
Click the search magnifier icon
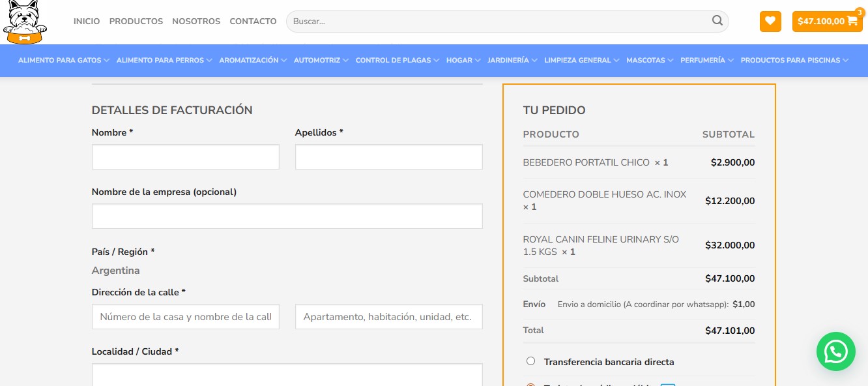point(717,21)
